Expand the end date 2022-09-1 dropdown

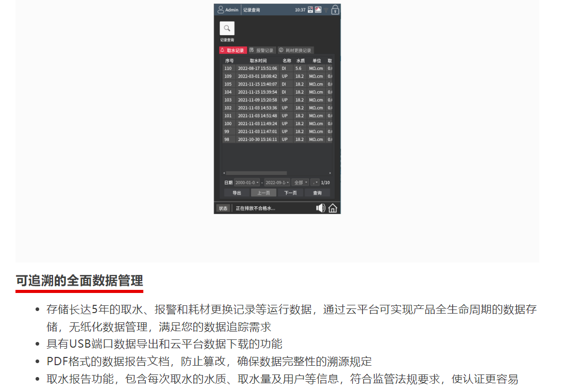coord(277,183)
